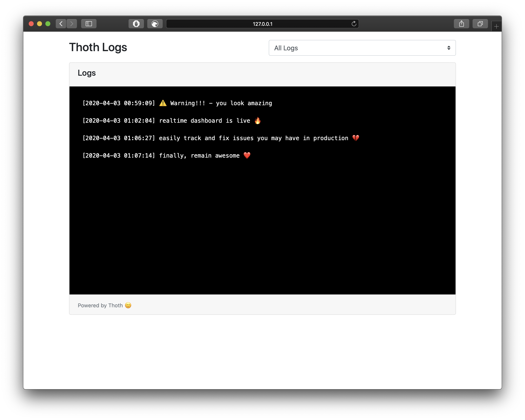Open the Share icon in toolbar
The image size is (525, 420).
461,24
